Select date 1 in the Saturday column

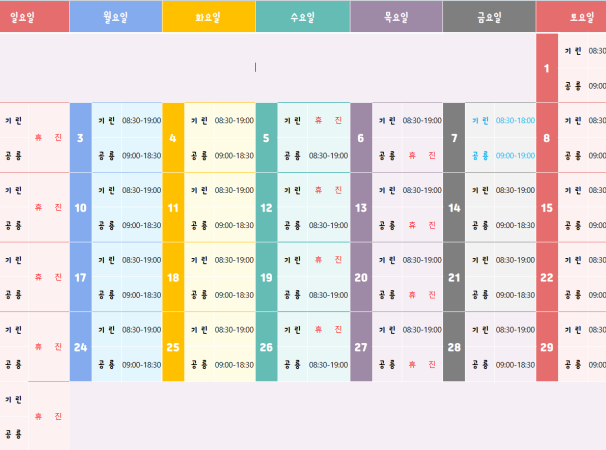point(546,68)
